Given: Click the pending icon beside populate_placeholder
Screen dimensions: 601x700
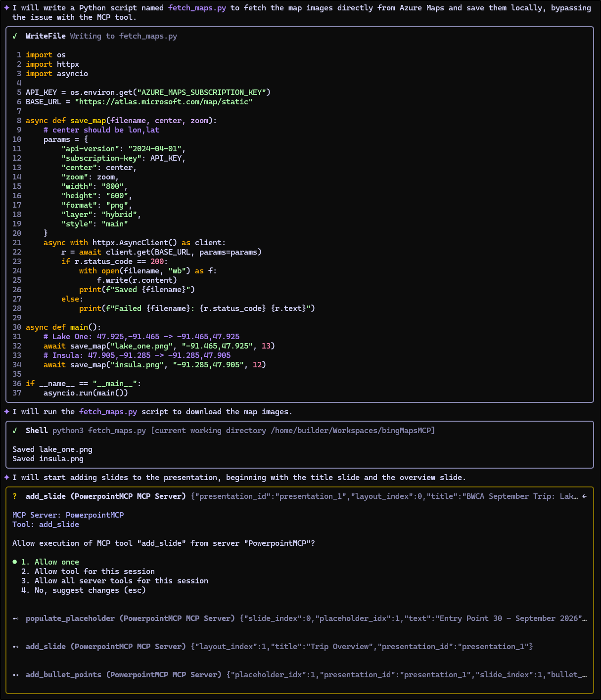Looking at the screenshot, I should click(x=15, y=618).
